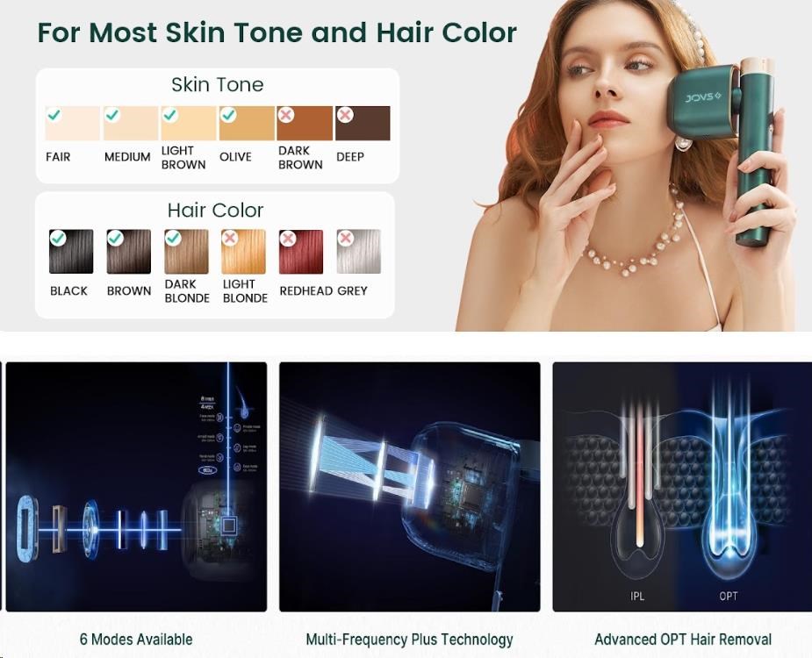Screen dimensions: 812x658
Task: Click the JOVS logo on the device
Action: 703,97
